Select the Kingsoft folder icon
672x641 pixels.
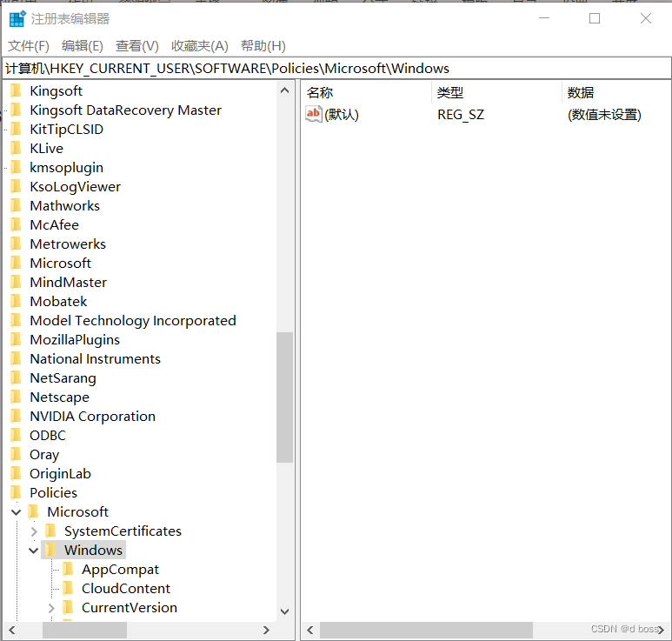tap(16, 91)
